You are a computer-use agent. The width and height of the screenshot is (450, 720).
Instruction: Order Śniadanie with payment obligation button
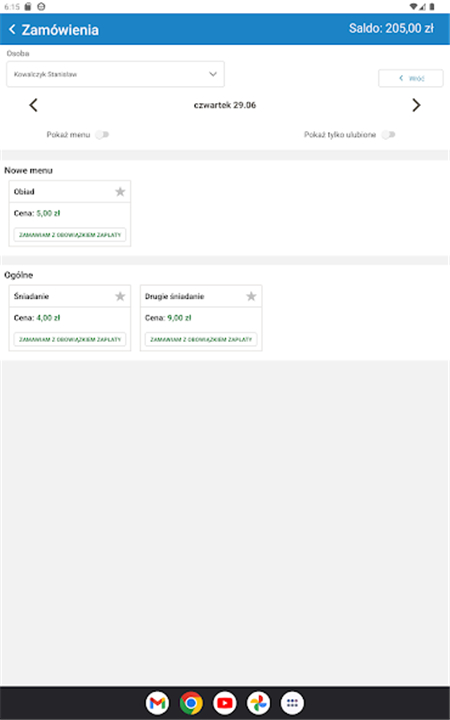click(70, 339)
